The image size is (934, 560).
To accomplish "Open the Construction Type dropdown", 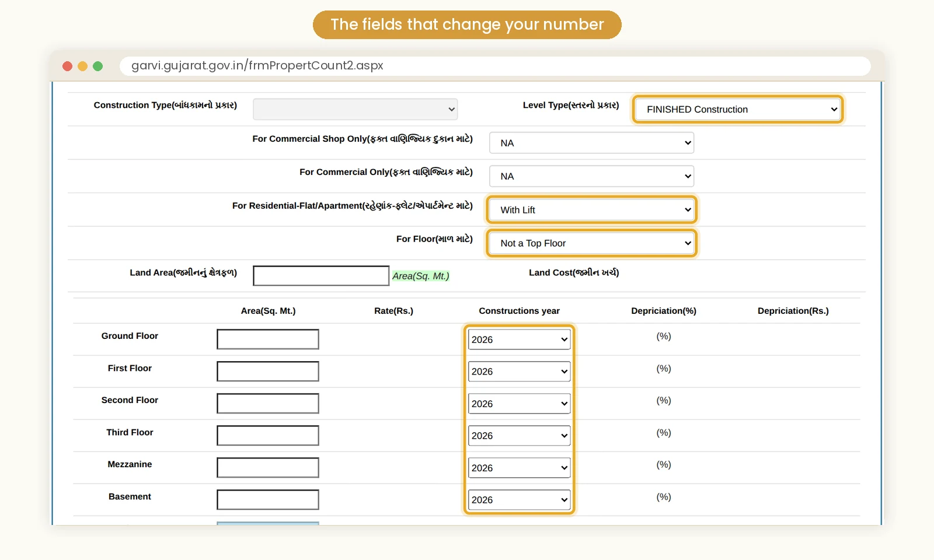I will point(355,109).
